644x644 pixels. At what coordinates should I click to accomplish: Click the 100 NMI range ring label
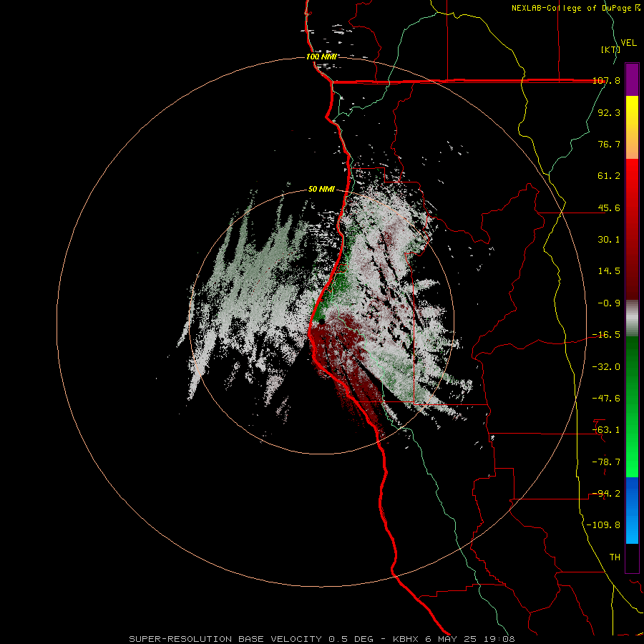321,57
